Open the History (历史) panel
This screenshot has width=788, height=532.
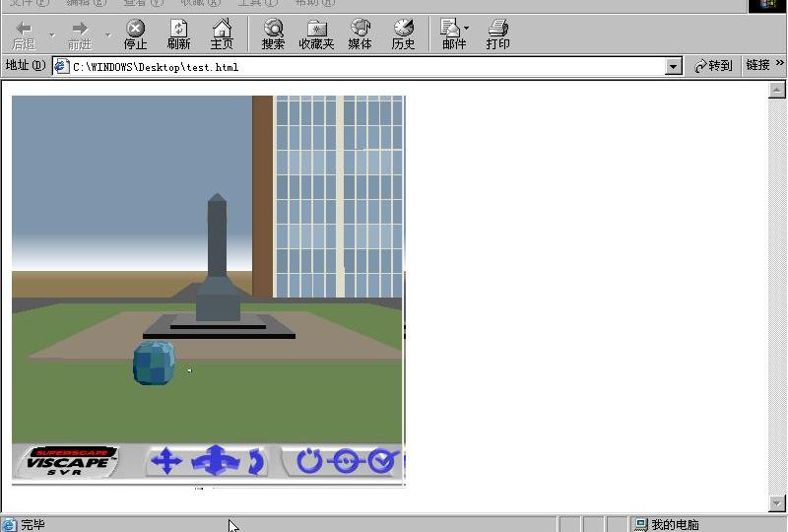[x=403, y=34]
